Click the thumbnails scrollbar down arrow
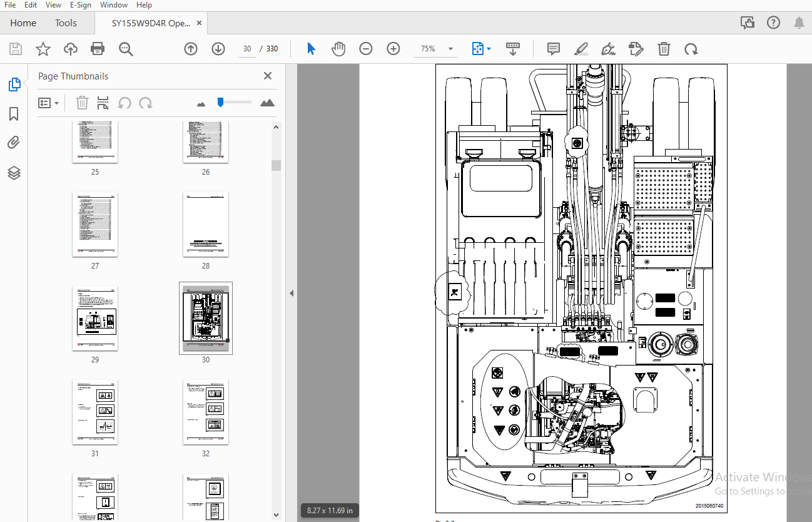 [276, 515]
